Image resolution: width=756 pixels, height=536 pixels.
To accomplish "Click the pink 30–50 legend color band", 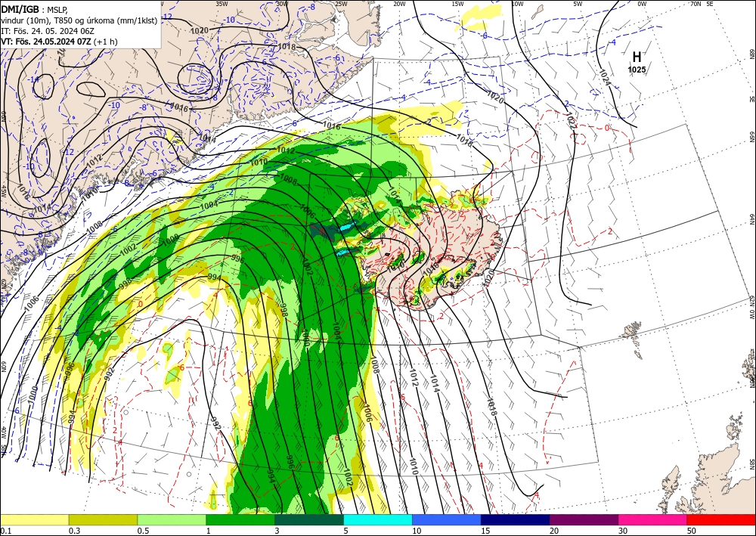I will (653, 520).
